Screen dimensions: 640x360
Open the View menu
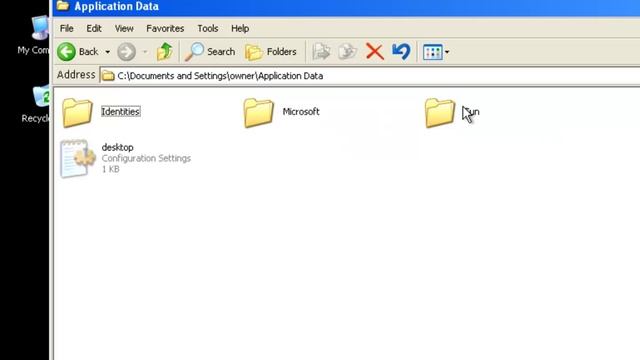click(124, 29)
